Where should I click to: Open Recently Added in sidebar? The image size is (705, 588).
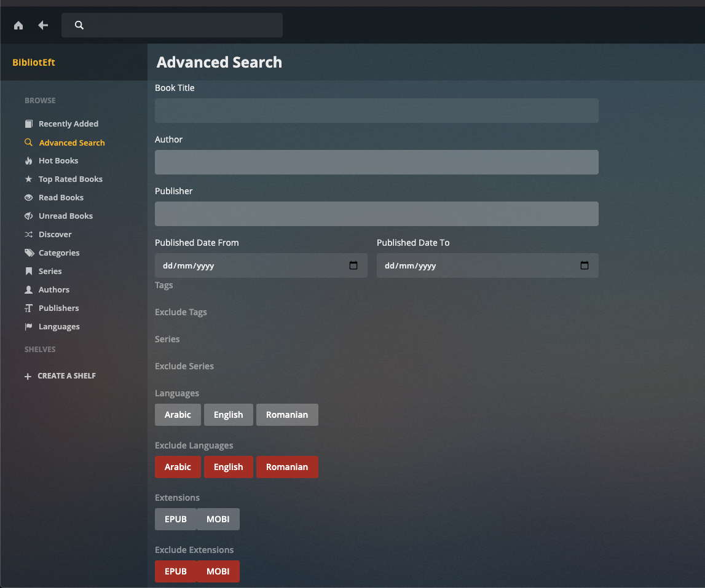click(68, 123)
